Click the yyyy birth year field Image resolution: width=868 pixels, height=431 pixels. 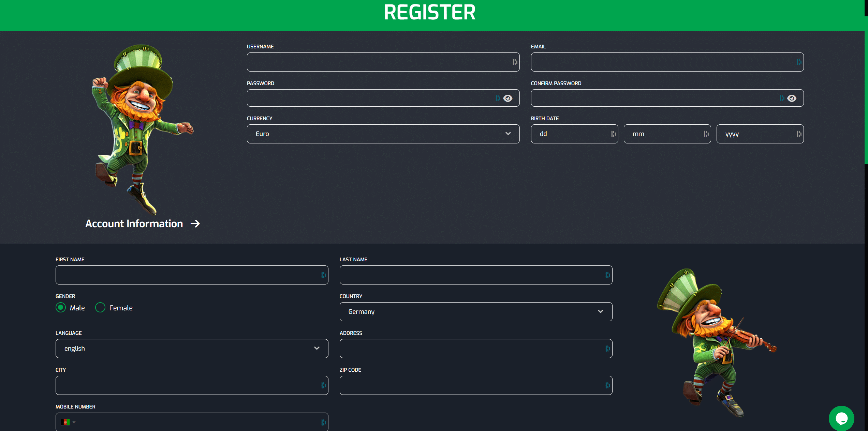point(760,134)
